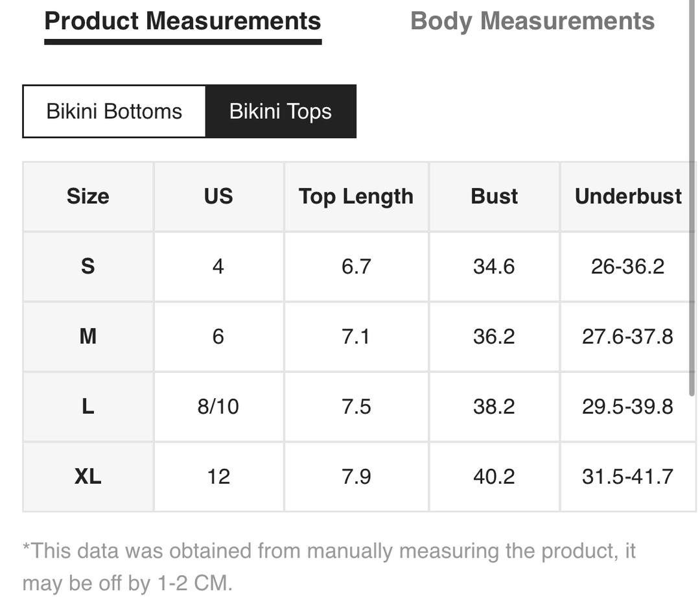This screenshot has width=700, height=616.
Task: Toggle to Bikini Bottoms measurements
Action: pyautogui.click(x=114, y=112)
